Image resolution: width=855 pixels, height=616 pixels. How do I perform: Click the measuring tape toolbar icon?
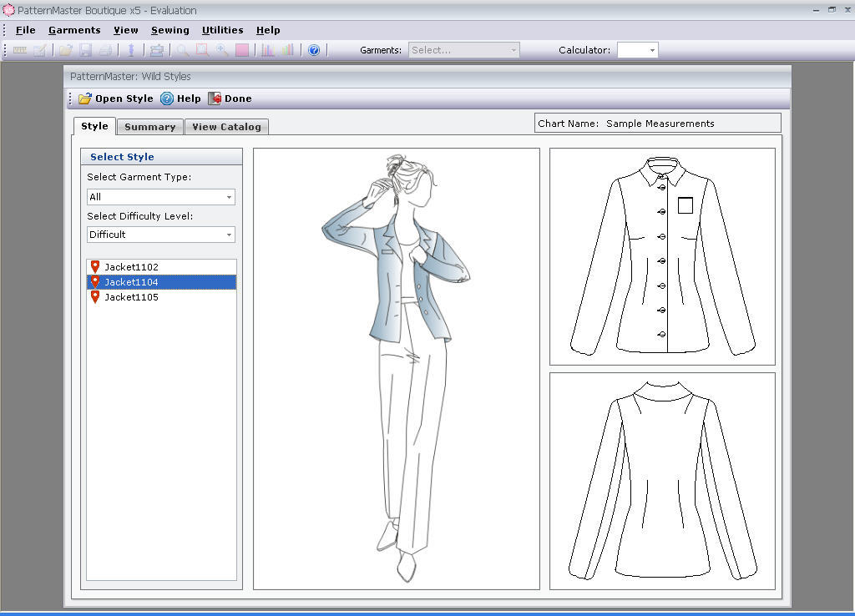tap(20, 50)
